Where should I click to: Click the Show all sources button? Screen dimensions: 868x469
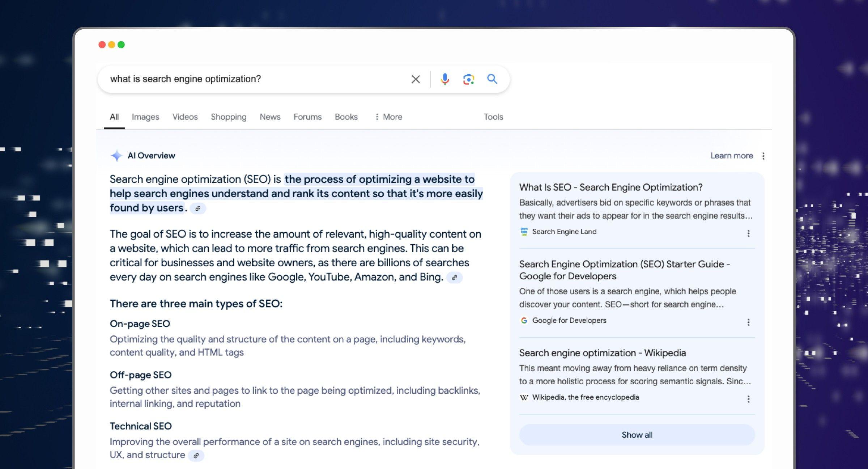[x=637, y=435]
